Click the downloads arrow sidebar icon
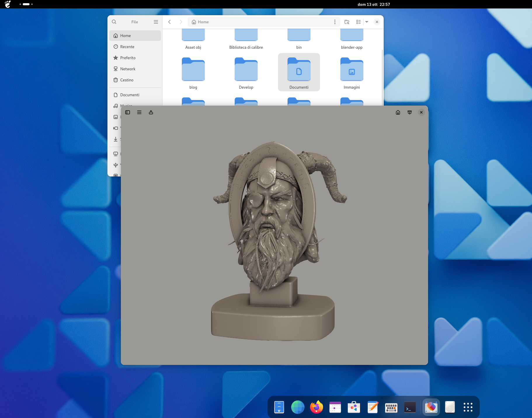Viewport: 532px width, 418px height. click(116, 139)
